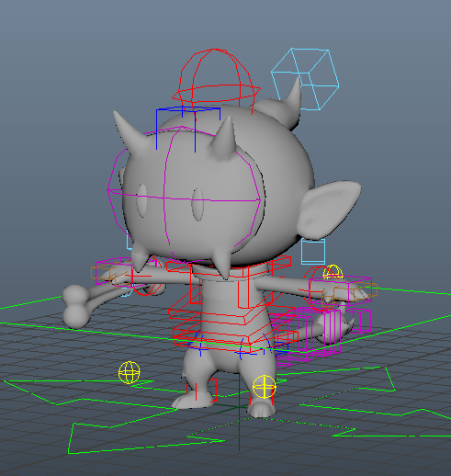Select the magenta sphere head control
Viewport: 451px width, 476px height.
click(185, 194)
